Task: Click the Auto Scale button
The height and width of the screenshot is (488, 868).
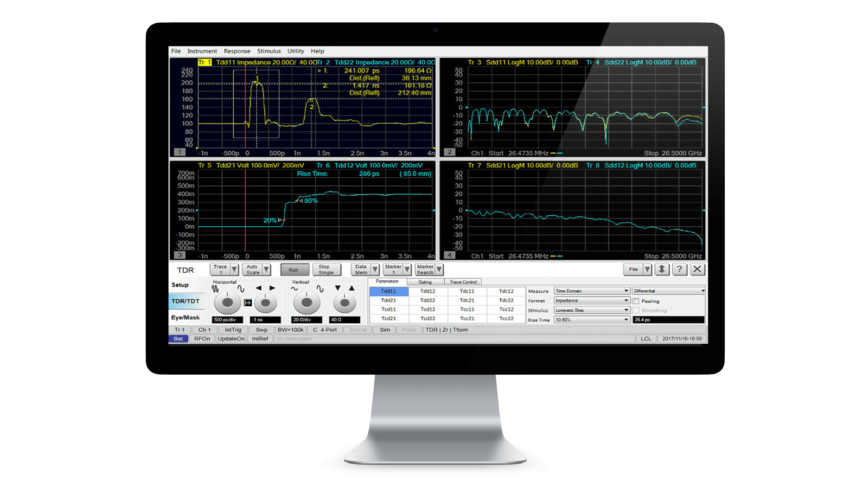Action: click(252, 269)
